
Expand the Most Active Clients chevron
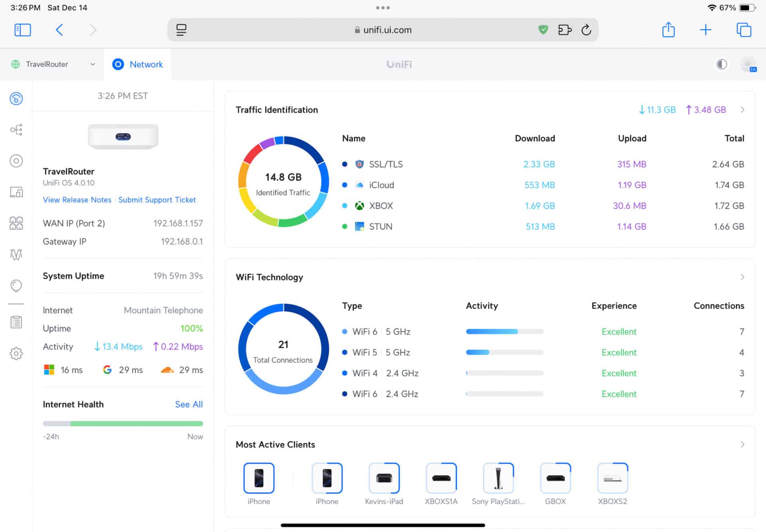[742, 444]
